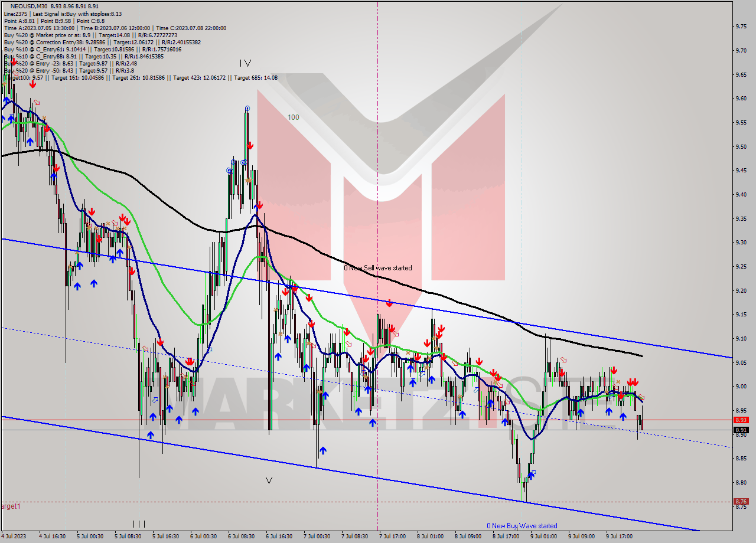The height and width of the screenshot is (543, 756).
Task: Click the 9.00 price scale label
Action: (742, 386)
